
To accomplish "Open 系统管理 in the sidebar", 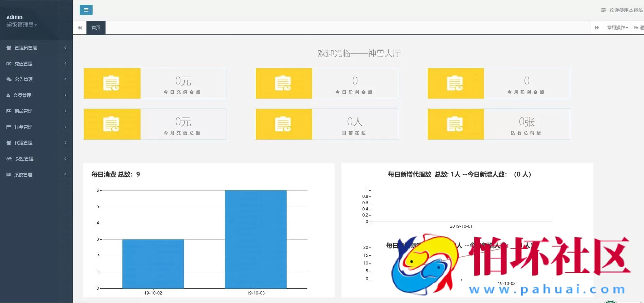I will pyautogui.click(x=23, y=175).
